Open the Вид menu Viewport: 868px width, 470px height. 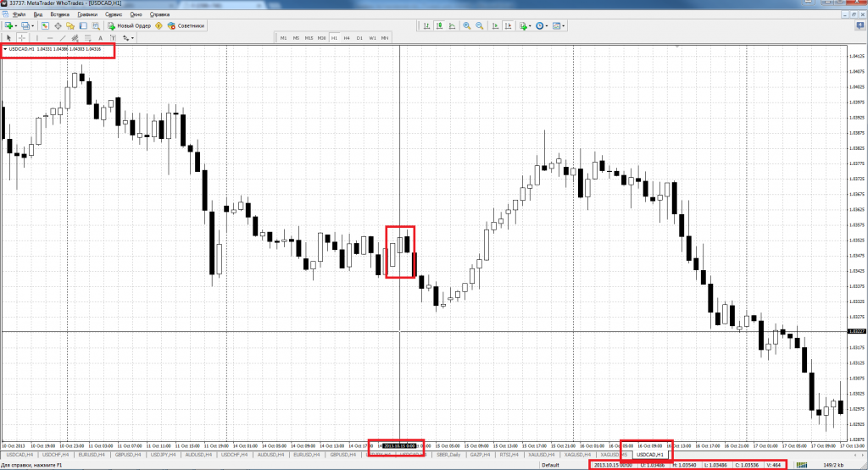coord(37,14)
